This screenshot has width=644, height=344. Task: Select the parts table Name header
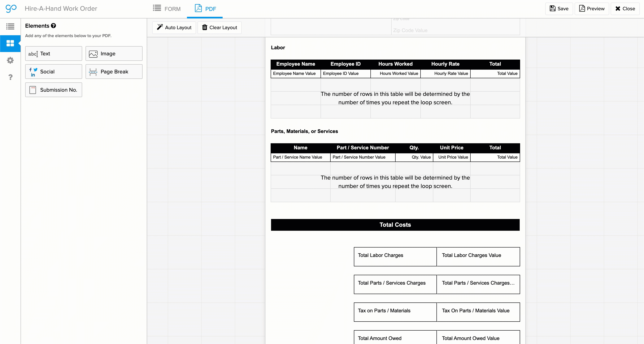point(300,148)
